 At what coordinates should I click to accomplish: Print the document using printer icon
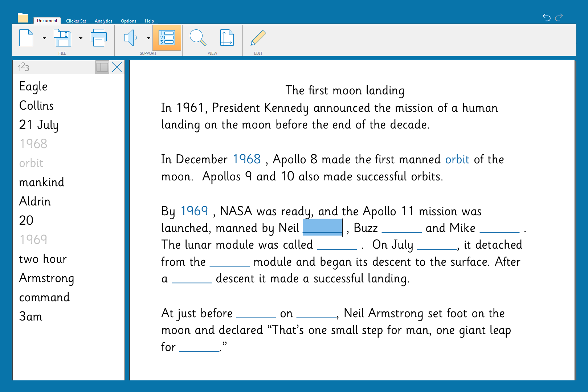click(98, 38)
